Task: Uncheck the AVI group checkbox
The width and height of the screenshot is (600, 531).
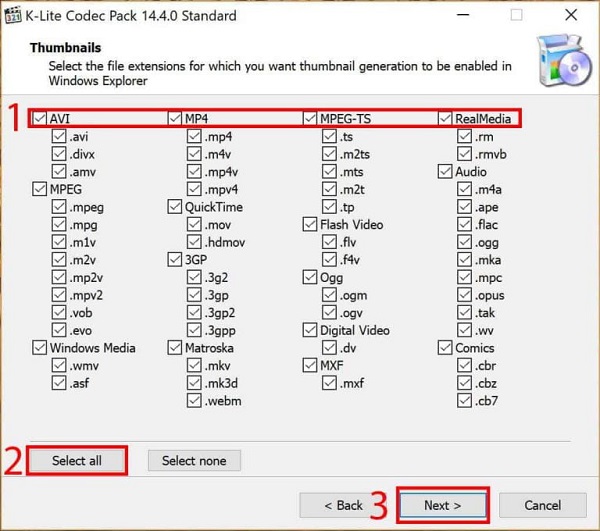Action: (39, 119)
